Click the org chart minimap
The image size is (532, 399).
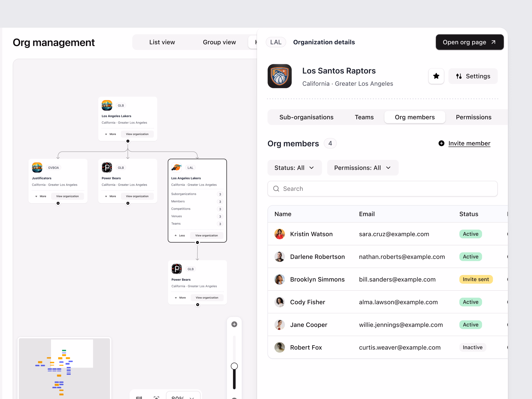(64, 368)
